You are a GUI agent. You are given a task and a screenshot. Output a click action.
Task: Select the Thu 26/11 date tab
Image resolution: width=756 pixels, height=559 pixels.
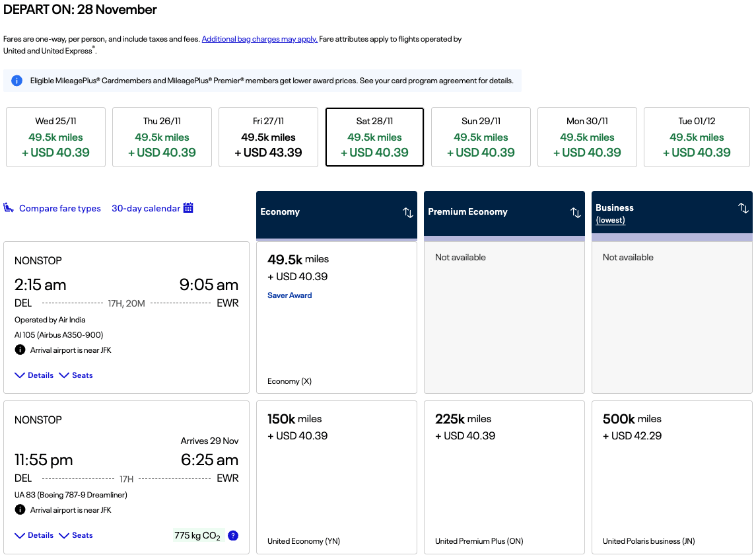162,137
